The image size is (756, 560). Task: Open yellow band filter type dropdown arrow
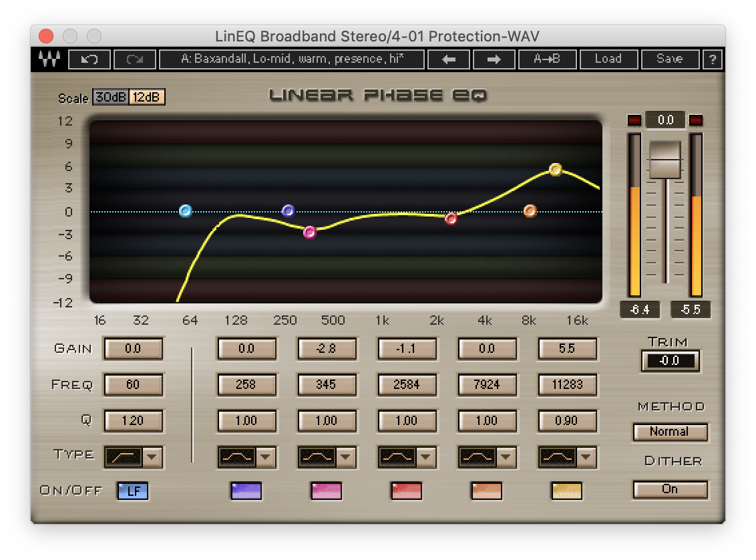pyautogui.click(x=586, y=457)
